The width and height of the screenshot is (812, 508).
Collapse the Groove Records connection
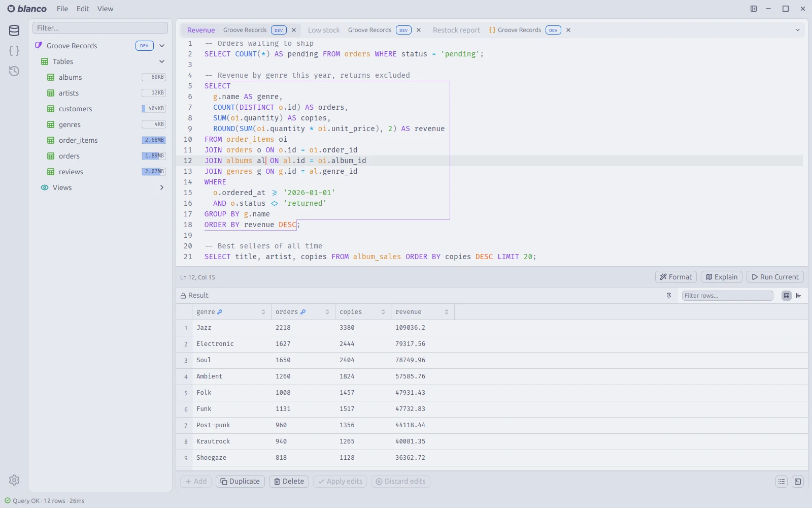[162, 46]
